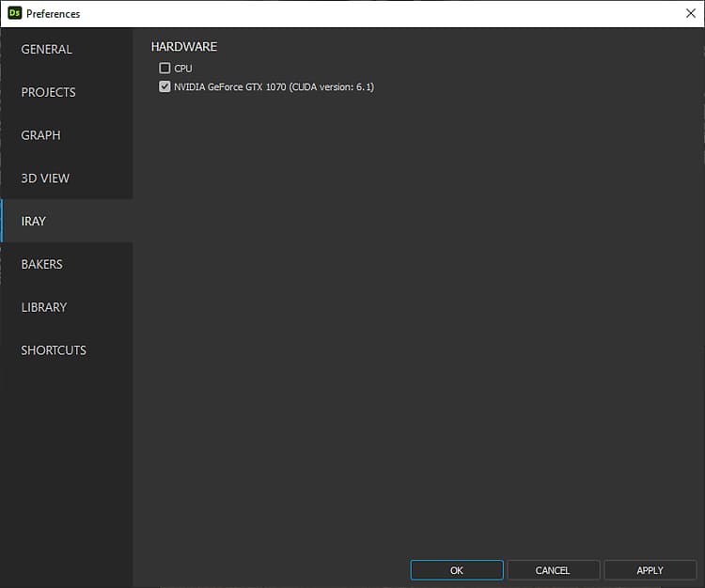Click the 'CPU' label text
Image resolution: width=705 pixels, height=588 pixels.
coord(183,69)
